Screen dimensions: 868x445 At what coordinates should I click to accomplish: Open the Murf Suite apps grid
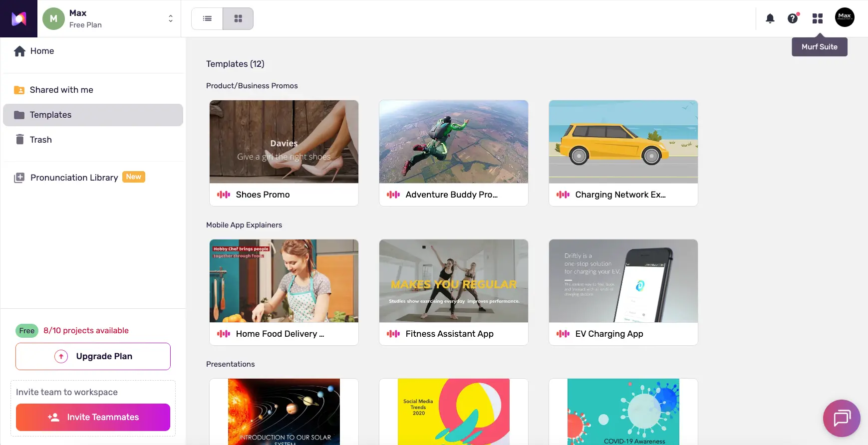pyautogui.click(x=817, y=18)
